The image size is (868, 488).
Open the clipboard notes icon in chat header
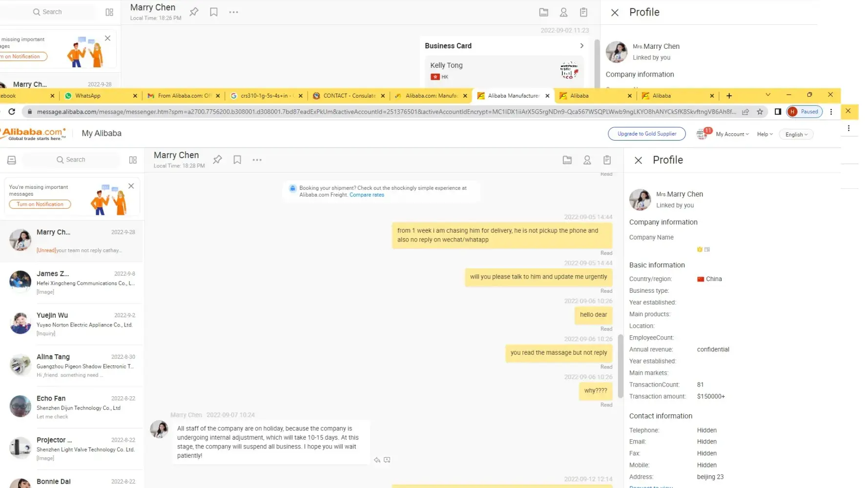607,160
